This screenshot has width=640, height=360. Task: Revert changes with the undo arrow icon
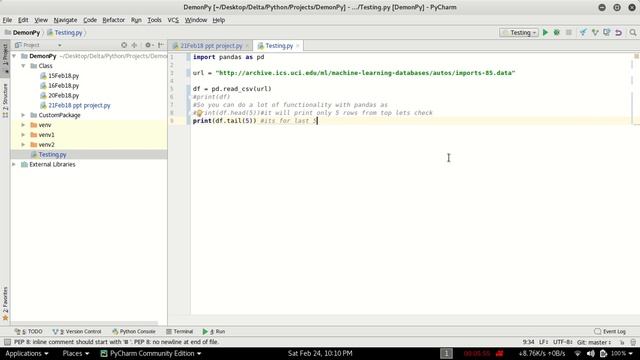[x=618, y=33]
